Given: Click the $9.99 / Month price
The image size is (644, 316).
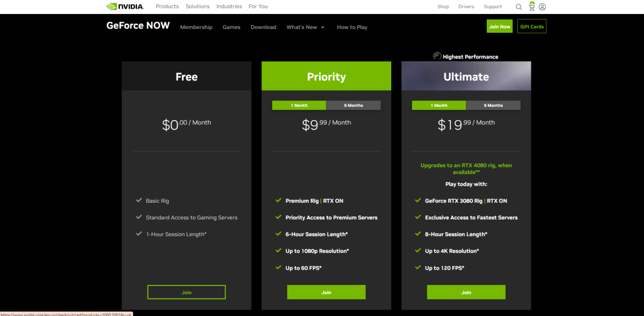Looking at the screenshot, I should pos(326,124).
